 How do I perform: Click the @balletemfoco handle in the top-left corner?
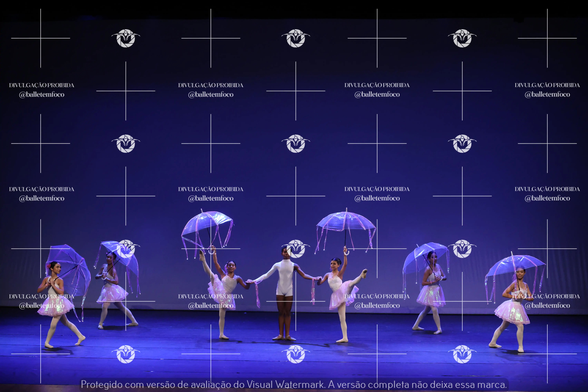[x=41, y=94]
